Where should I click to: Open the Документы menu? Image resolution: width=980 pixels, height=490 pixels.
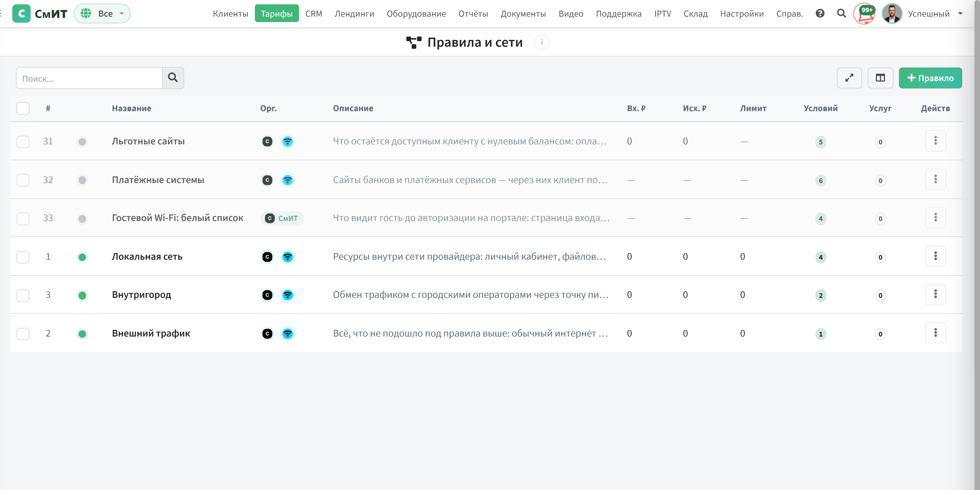523,14
